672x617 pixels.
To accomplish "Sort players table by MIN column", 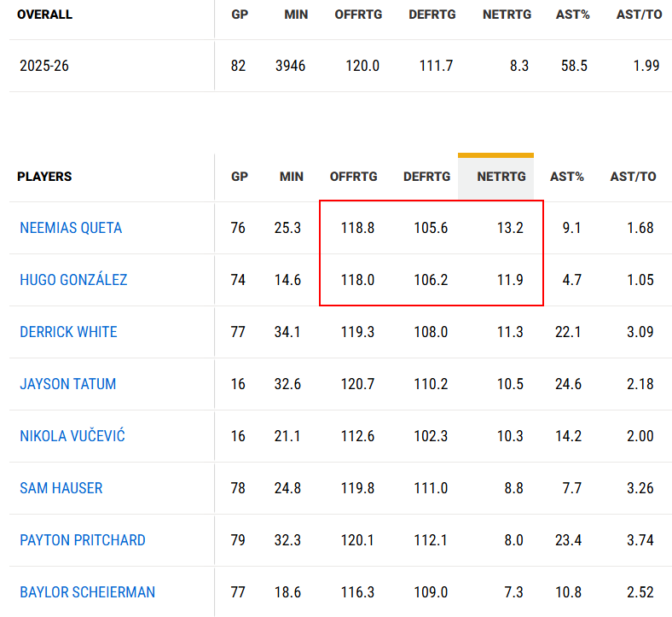I will [x=291, y=177].
